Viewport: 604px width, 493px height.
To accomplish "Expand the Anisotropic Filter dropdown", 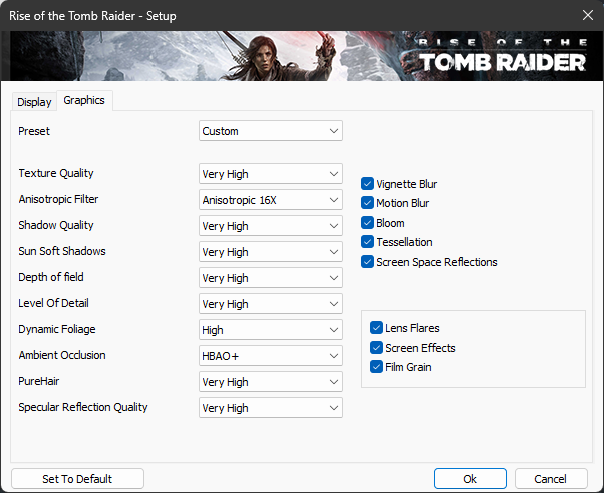I will click(x=271, y=200).
